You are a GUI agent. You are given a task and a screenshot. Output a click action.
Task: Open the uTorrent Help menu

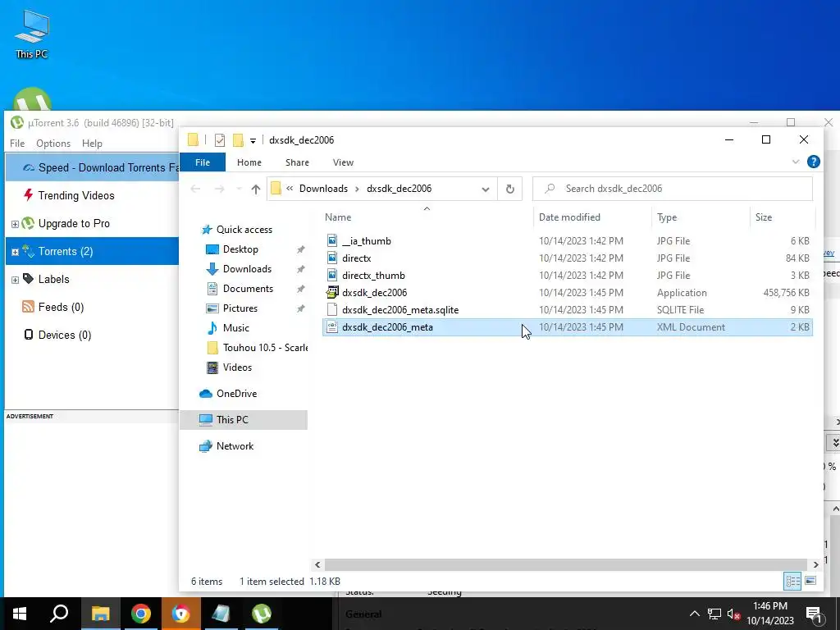click(x=92, y=144)
